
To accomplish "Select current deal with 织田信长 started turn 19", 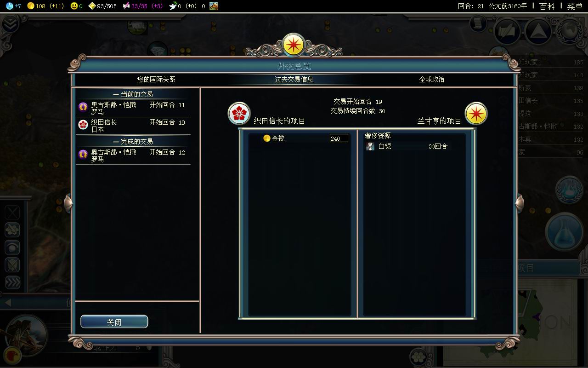I will (x=133, y=126).
